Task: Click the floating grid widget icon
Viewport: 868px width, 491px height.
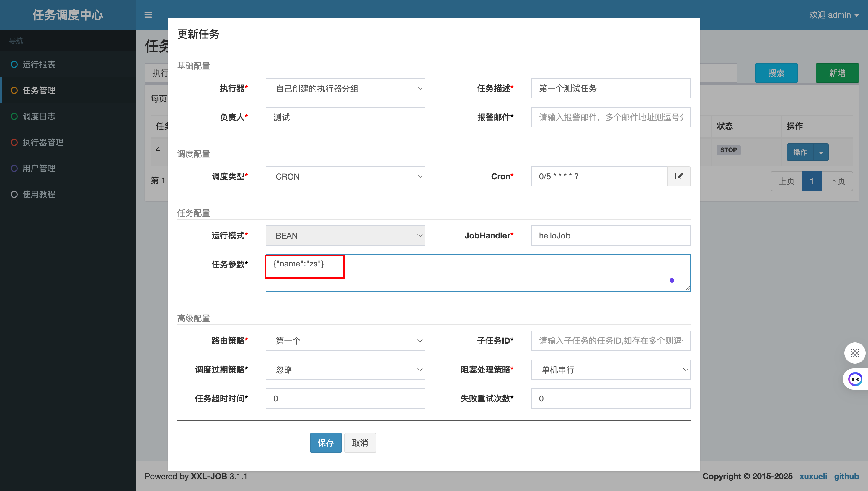Action: pyautogui.click(x=855, y=353)
